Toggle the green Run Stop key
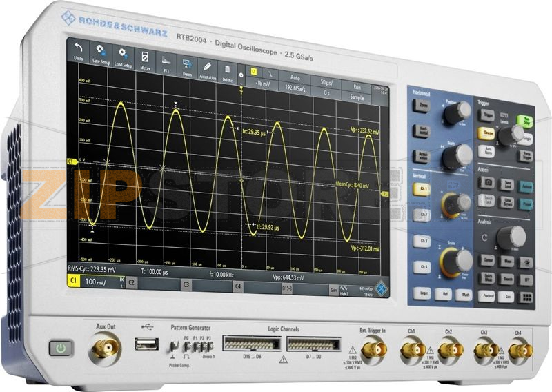The image size is (552, 392). point(526,121)
